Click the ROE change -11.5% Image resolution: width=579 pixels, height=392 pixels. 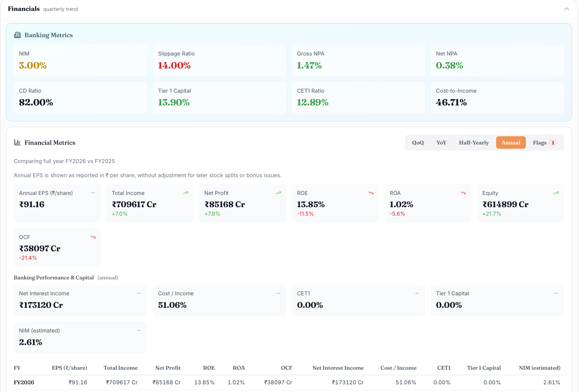(x=305, y=214)
